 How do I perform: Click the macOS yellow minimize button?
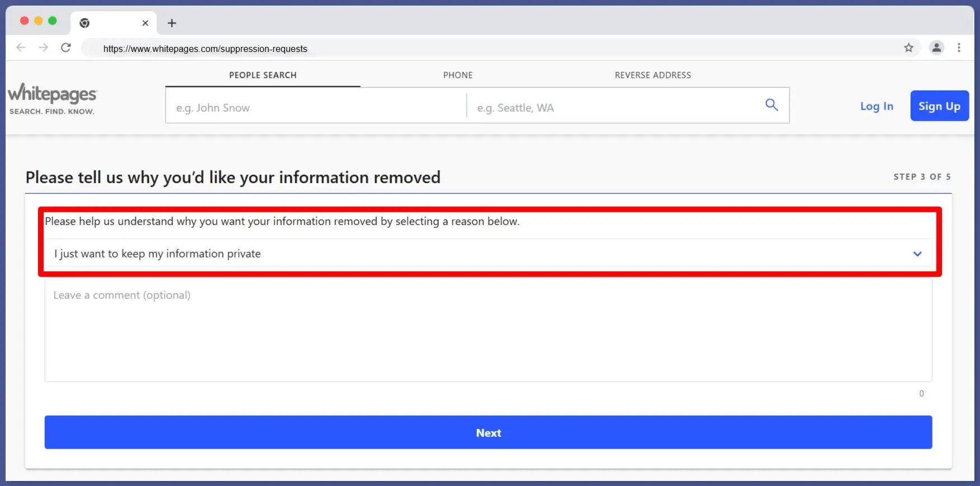click(x=38, y=21)
